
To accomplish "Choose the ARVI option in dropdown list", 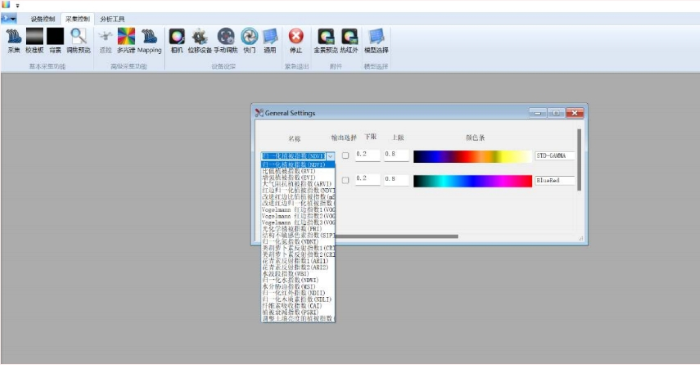I will [297, 184].
